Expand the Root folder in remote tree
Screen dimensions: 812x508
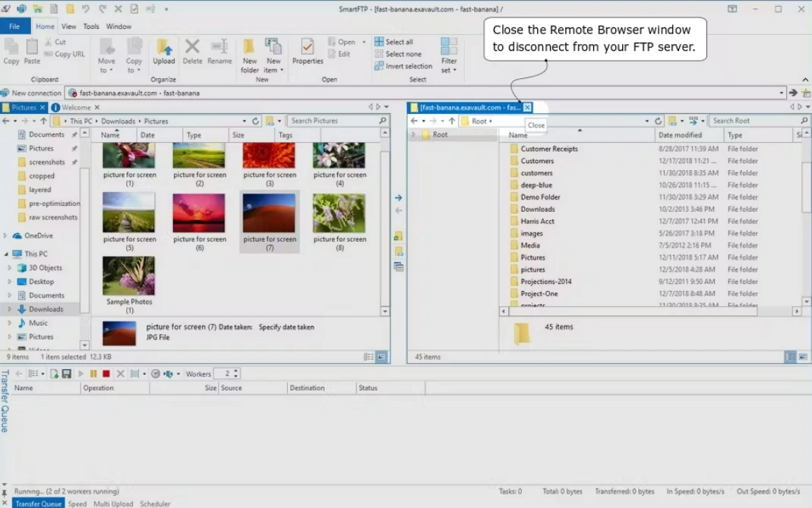(x=413, y=134)
